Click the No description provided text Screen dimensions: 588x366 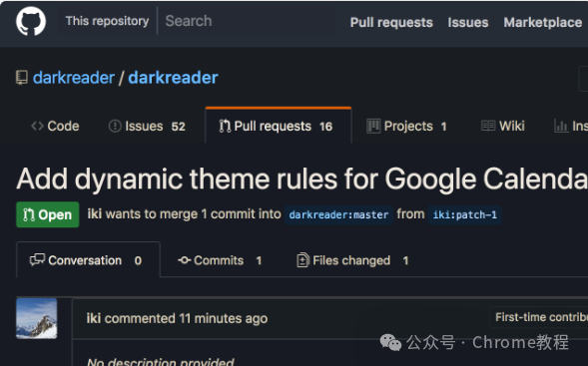click(161, 361)
